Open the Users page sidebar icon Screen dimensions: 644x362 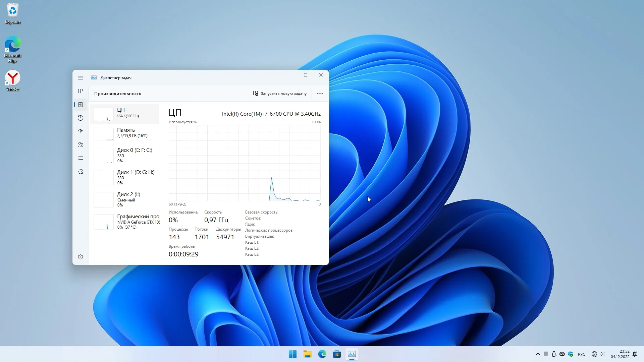[x=80, y=145]
